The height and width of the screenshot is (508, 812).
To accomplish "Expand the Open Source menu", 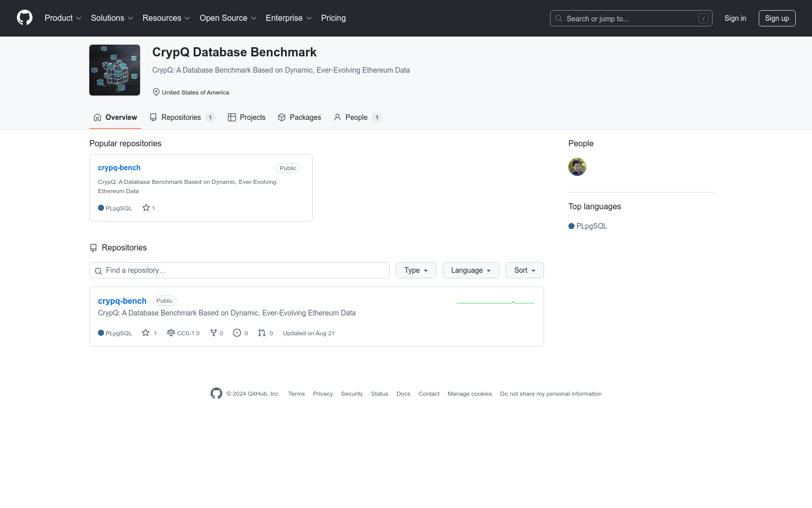I will pyautogui.click(x=228, y=18).
